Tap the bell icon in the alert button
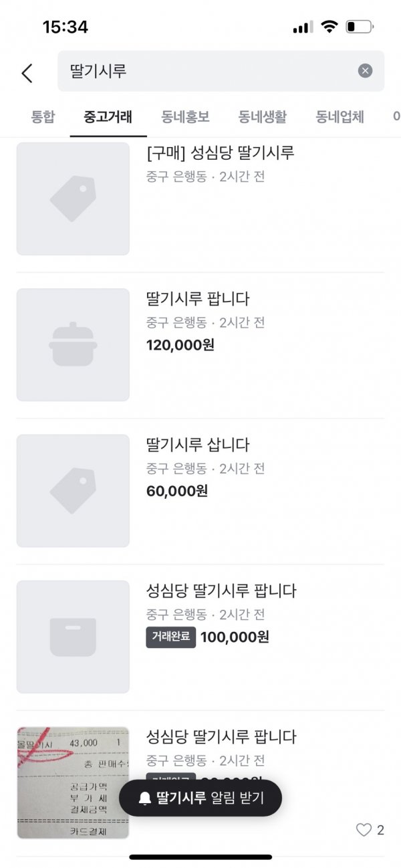 point(144,798)
